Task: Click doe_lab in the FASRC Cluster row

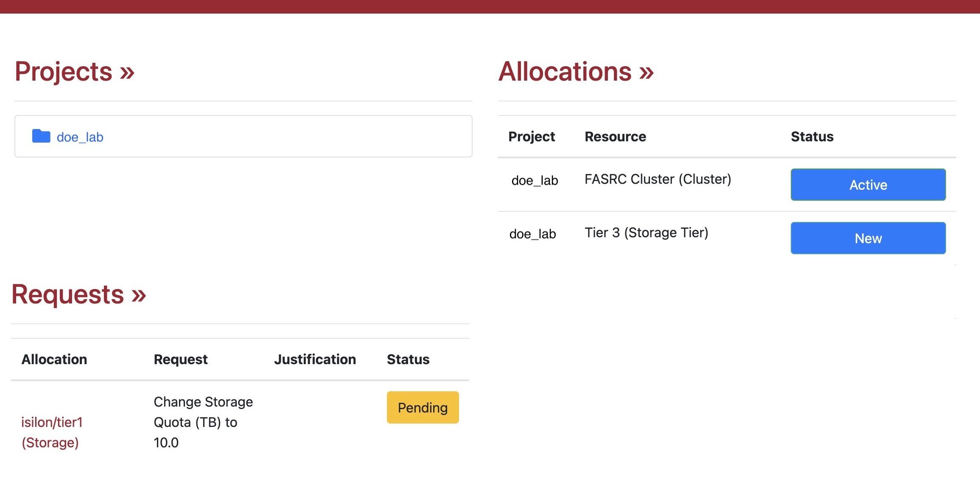Action: [x=535, y=181]
